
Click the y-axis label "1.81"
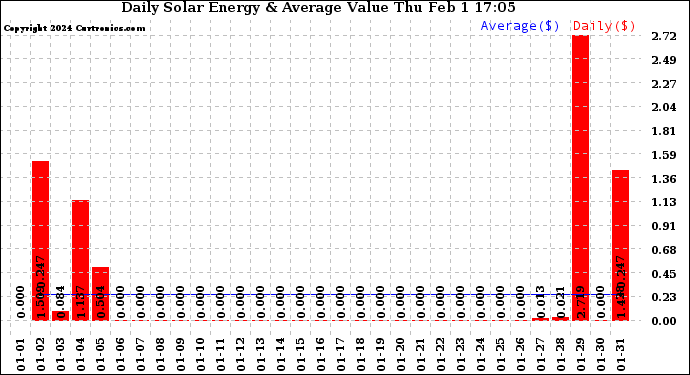coord(664,131)
